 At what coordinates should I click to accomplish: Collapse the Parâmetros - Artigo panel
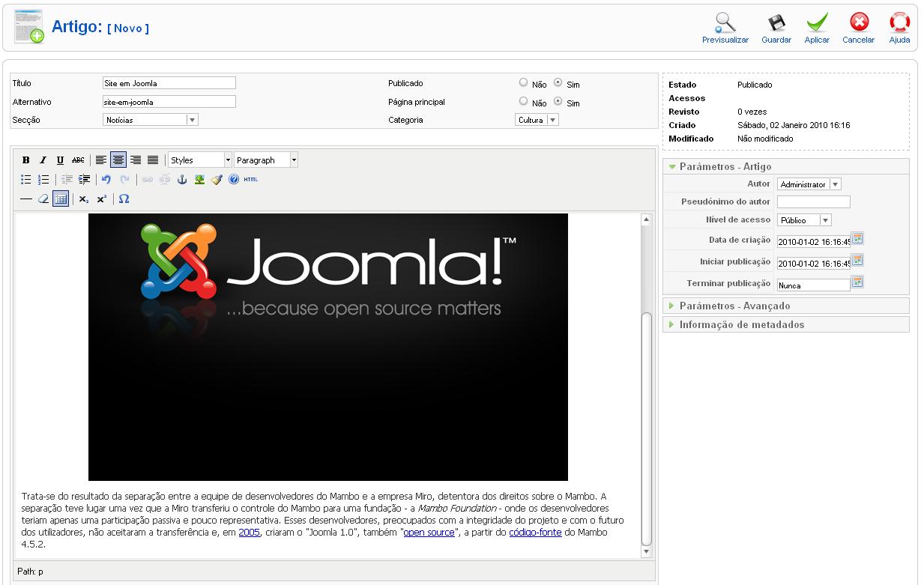click(x=786, y=166)
